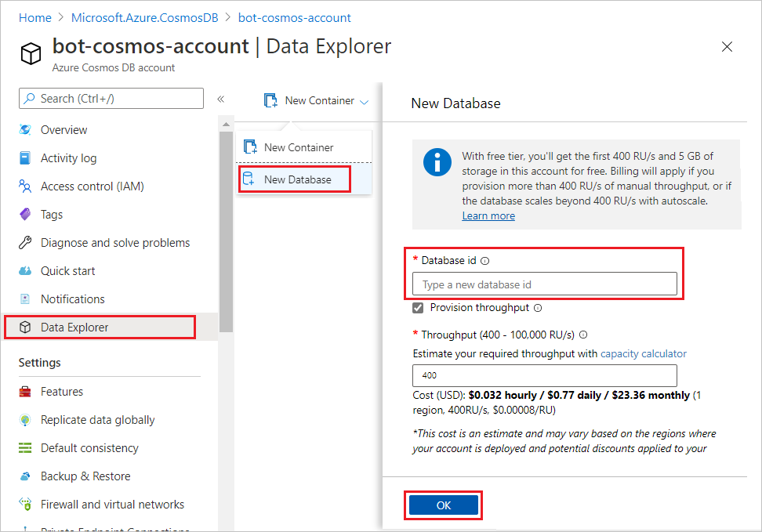This screenshot has width=762, height=532.
Task: Open the capacity calculator link
Action: click(643, 353)
